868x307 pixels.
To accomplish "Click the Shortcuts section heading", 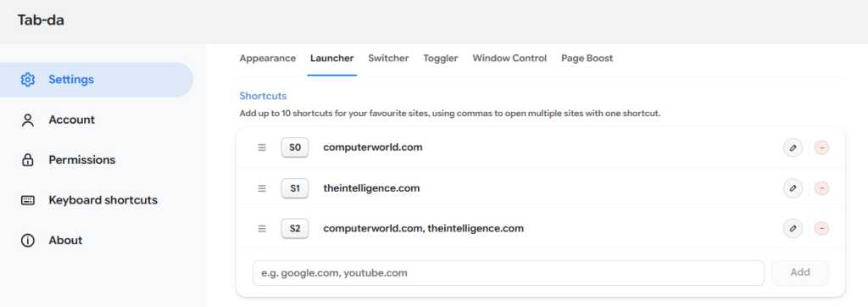I will [x=263, y=97].
